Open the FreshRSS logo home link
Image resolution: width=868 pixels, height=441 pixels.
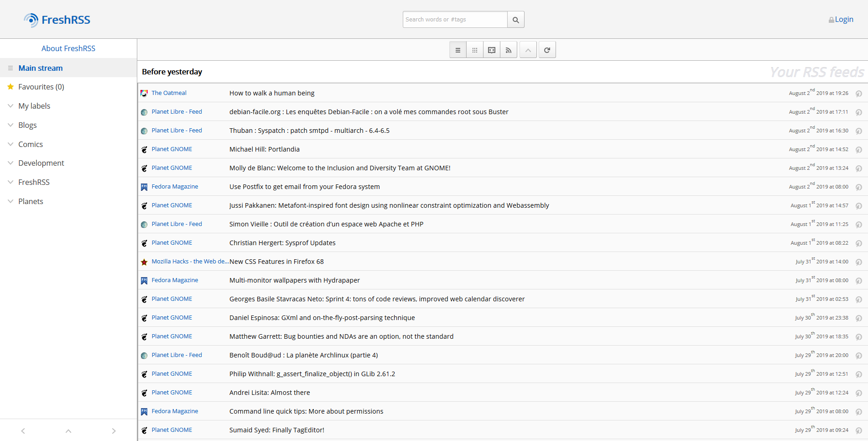coord(57,20)
